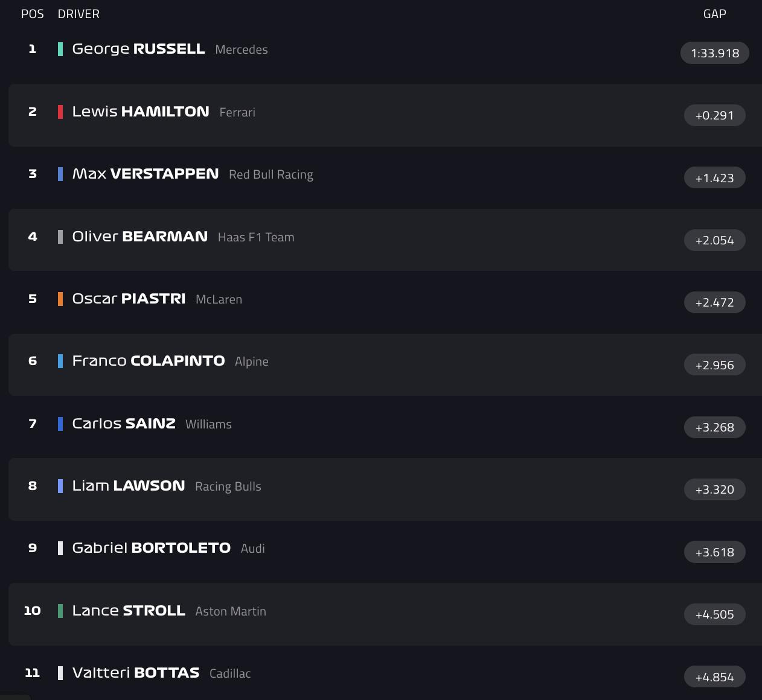The width and height of the screenshot is (762, 700).
Task: Click the Alpine color bar beside Colapinto
Action: click(x=60, y=361)
